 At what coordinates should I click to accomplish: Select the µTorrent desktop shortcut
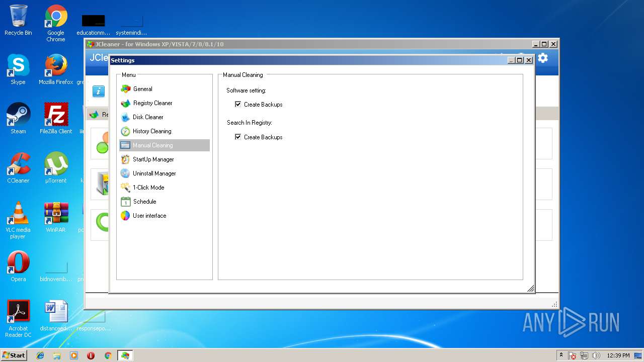(x=56, y=168)
